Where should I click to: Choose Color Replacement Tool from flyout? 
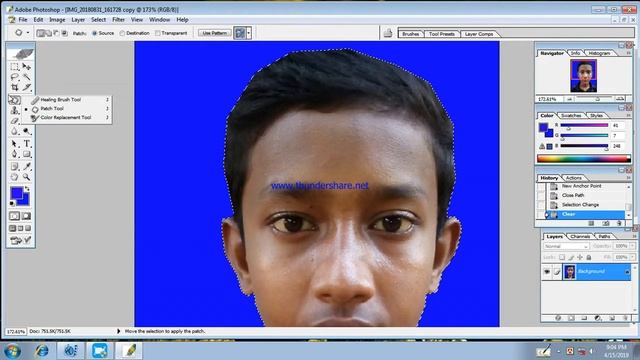67,118
